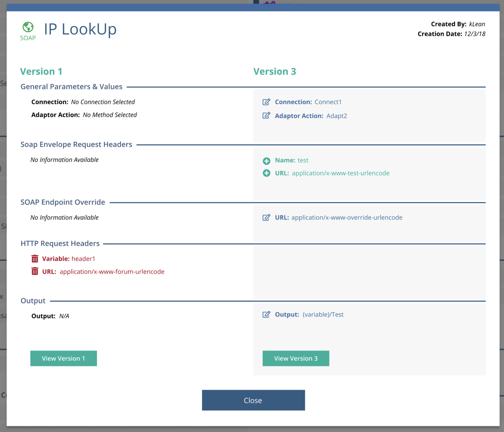Image resolution: width=504 pixels, height=432 pixels.
Task: Click edit icon beside Output: (variable)/Test
Action: click(x=266, y=314)
